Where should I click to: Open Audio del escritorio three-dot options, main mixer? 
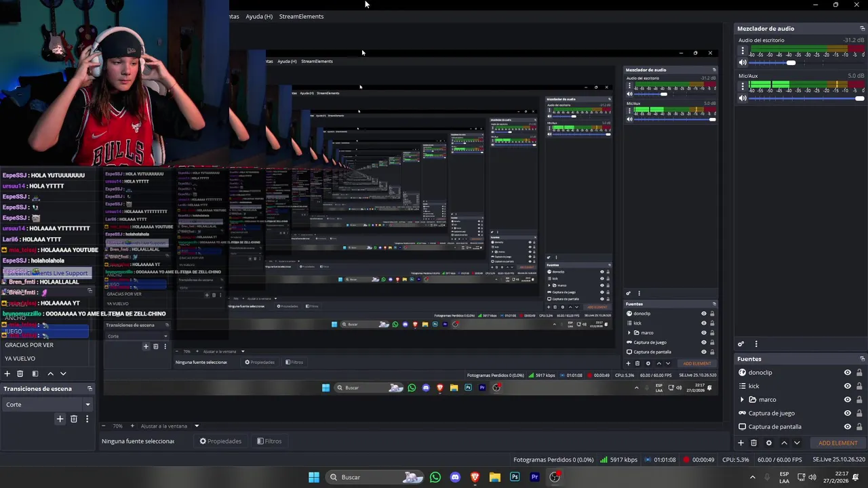(743, 51)
